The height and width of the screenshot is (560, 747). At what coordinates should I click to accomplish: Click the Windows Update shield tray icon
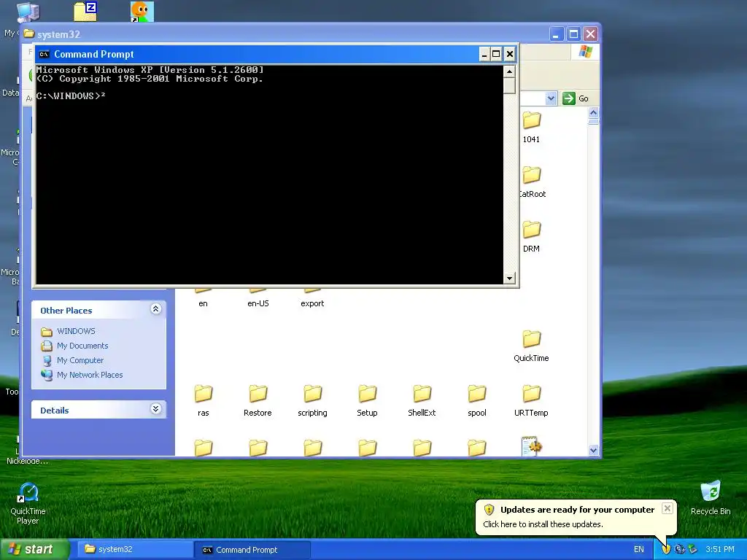[x=666, y=549]
